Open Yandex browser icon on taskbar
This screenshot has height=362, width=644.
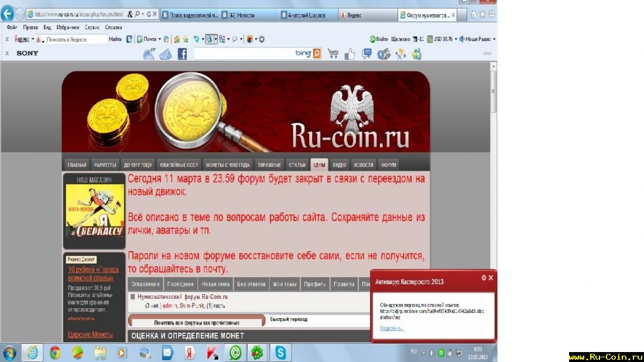pyautogui.click(x=189, y=353)
